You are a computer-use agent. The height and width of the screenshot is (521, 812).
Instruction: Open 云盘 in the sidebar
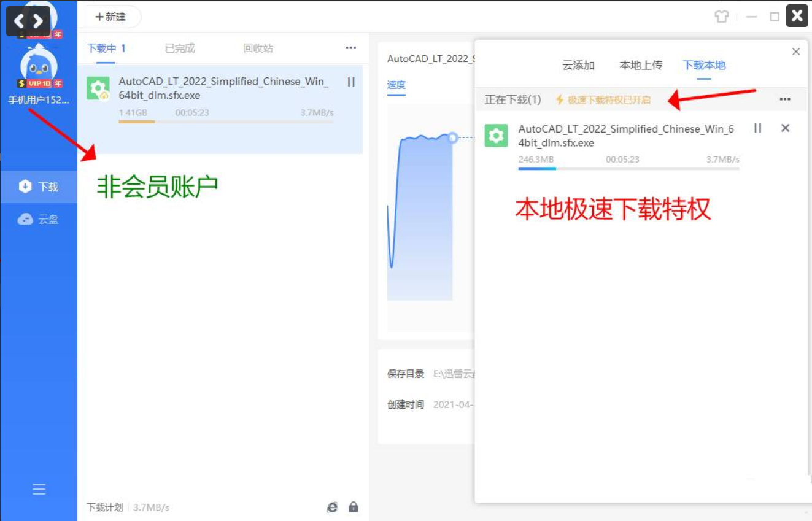(x=39, y=219)
